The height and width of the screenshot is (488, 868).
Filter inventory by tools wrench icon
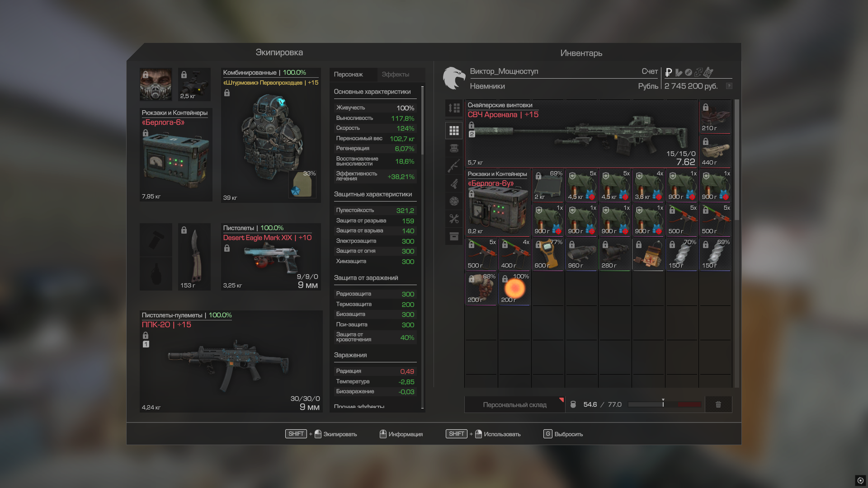(454, 219)
